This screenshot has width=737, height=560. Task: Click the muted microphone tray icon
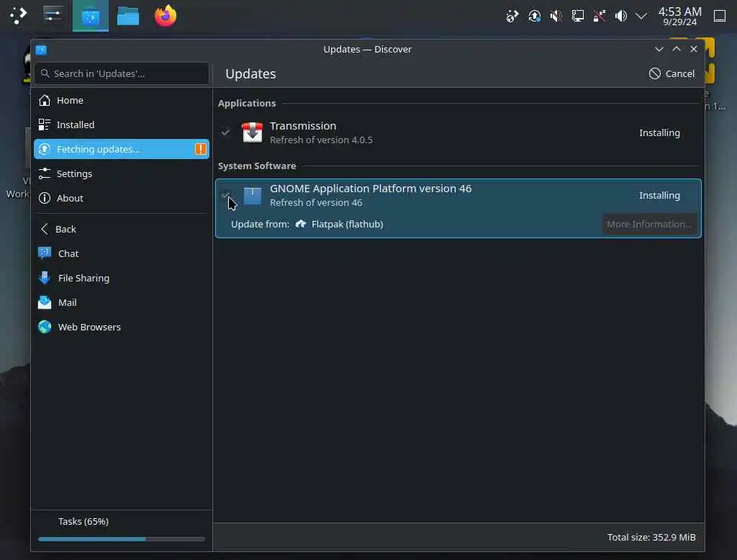click(x=556, y=16)
